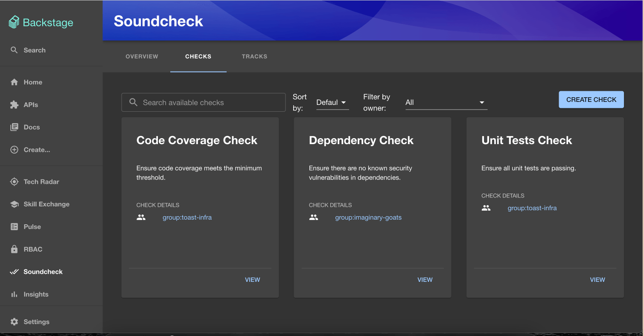This screenshot has width=644, height=336.
Task: Click the Dependency Check card title
Action: point(361,140)
